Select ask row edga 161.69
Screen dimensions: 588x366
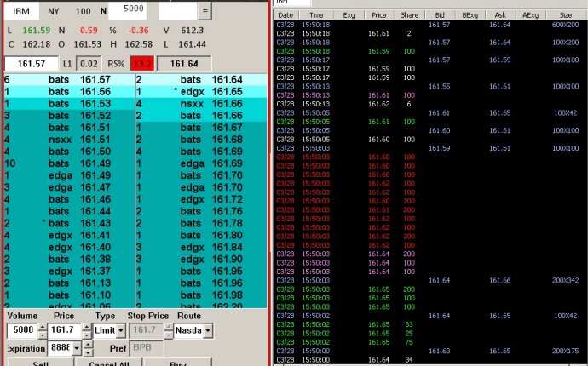pos(201,163)
